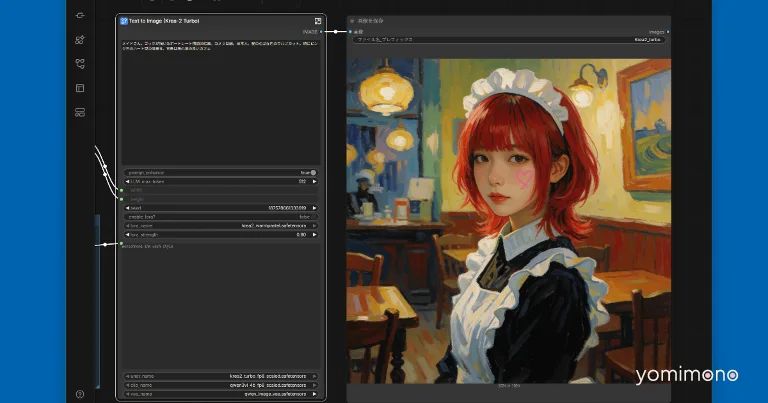
Task: Decrease the LLM max tokens value
Action: tap(128, 182)
